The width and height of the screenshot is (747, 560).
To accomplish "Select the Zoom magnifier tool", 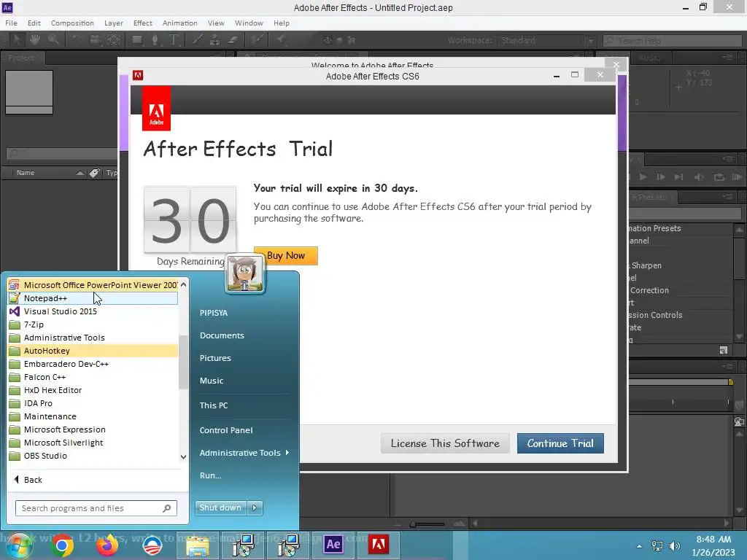I will [53, 40].
